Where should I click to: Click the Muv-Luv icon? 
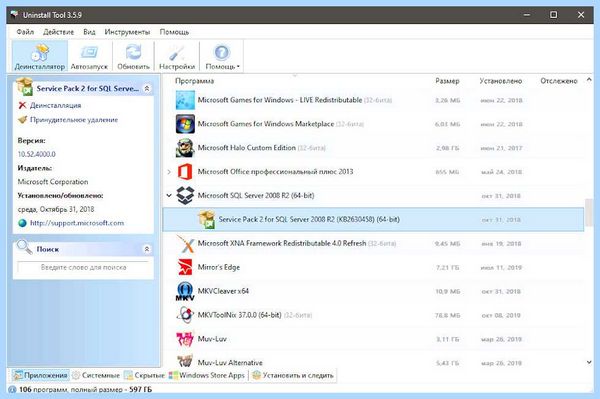pos(185,339)
